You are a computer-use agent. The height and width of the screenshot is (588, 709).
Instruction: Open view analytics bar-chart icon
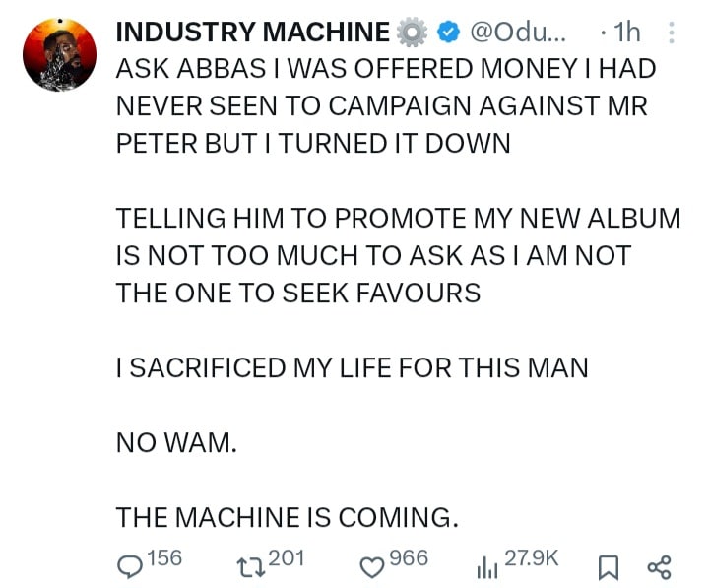tap(486, 565)
